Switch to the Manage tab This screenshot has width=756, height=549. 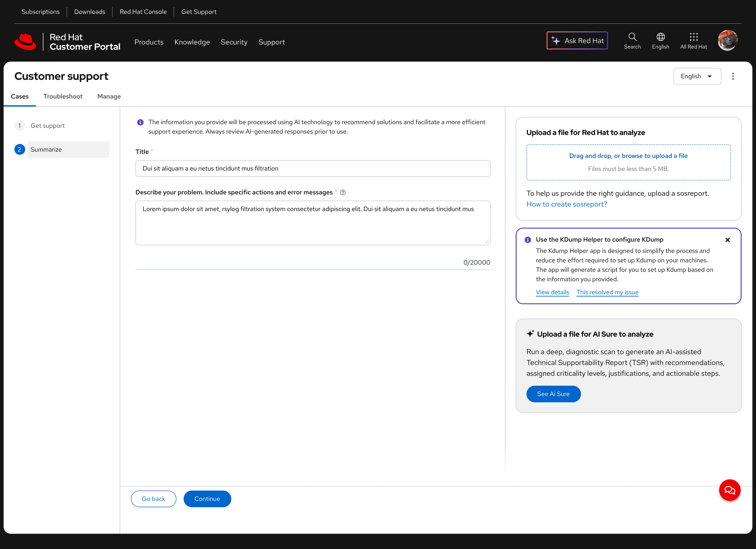[x=109, y=96]
